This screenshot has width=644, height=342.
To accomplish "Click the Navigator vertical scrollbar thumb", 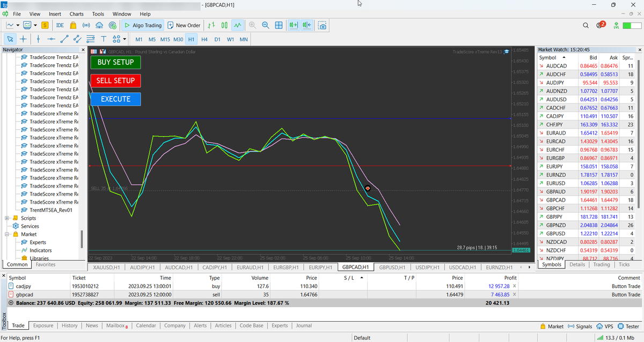I will click(x=82, y=239).
